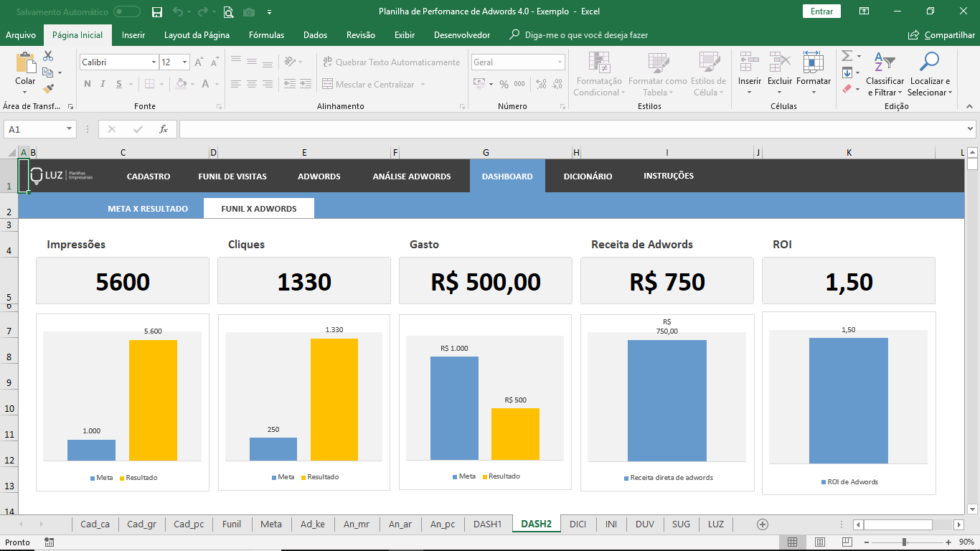The width and height of the screenshot is (980, 551).
Task: Switch to the Layout da Página tab
Action: coord(197,35)
